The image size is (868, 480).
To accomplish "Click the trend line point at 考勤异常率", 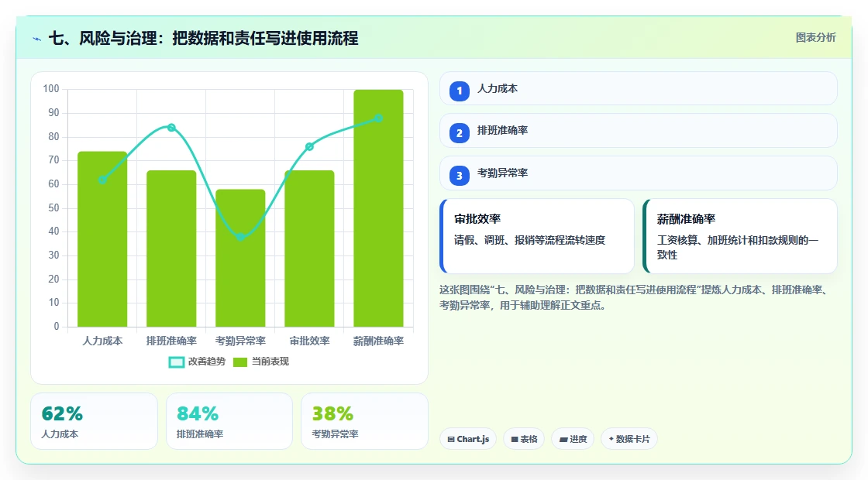I will (240, 237).
